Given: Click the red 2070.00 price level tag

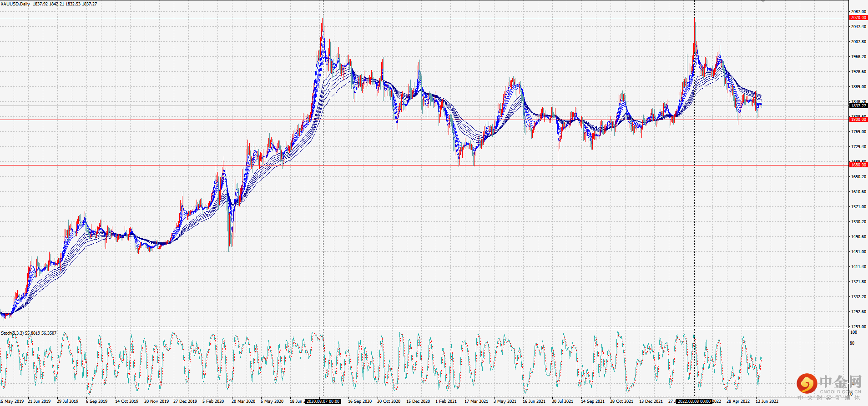Looking at the screenshot, I should click(x=858, y=18).
